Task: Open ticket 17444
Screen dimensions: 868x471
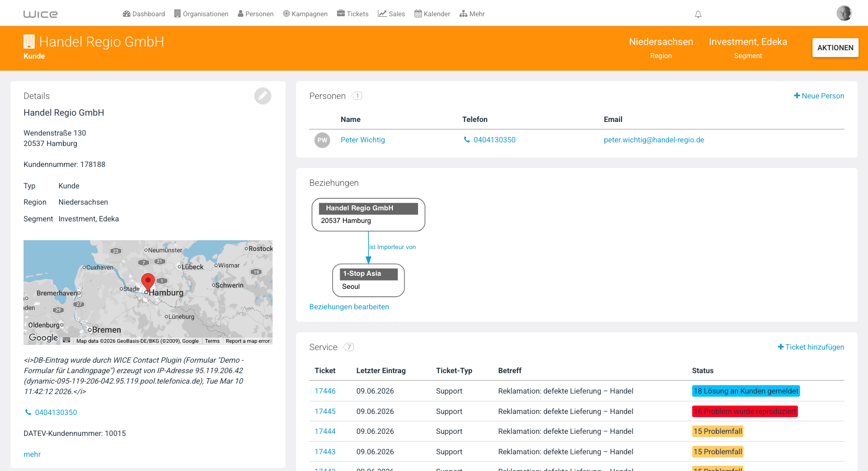Action: click(x=325, y=432)
